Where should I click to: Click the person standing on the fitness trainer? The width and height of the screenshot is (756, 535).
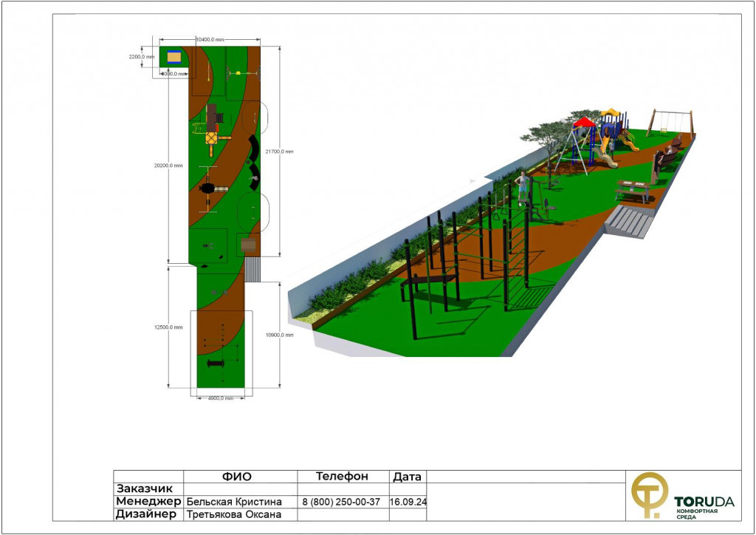(x=524, y=186)
